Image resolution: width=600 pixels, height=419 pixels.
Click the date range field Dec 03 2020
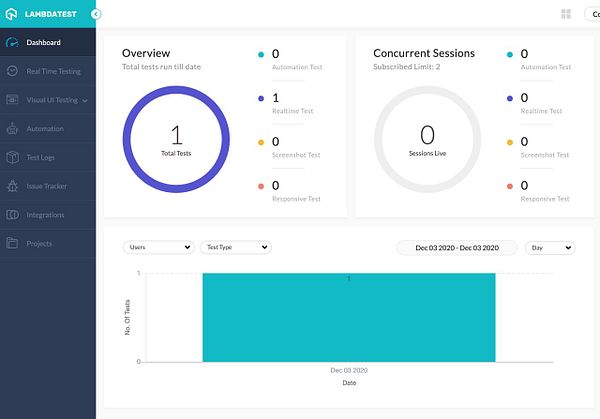(x=457, y=248)
